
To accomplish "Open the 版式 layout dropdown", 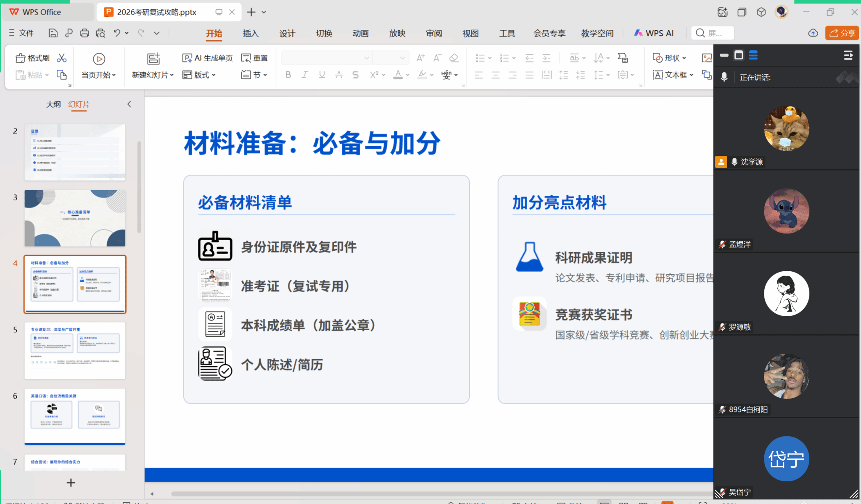I will point(199,75).
